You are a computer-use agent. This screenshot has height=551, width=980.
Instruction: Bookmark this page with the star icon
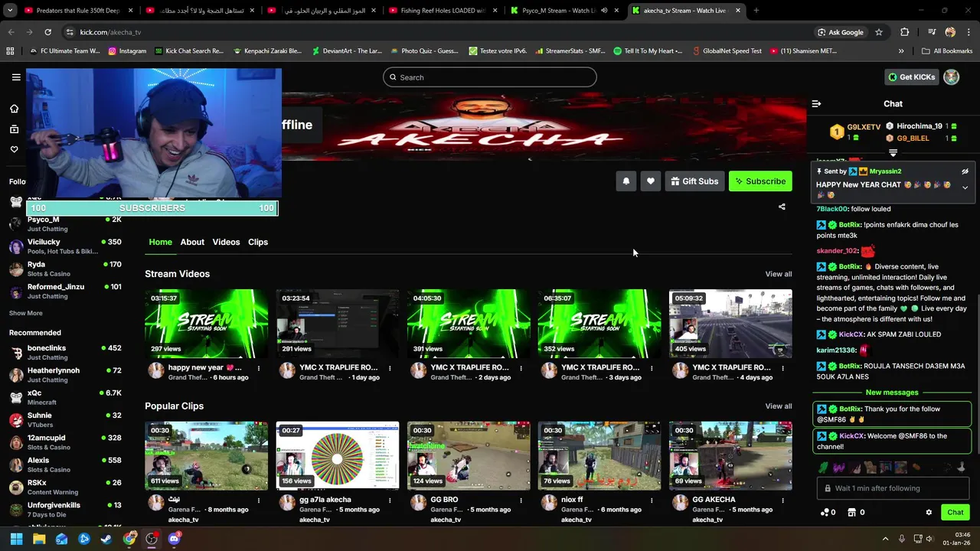point(879,32)
